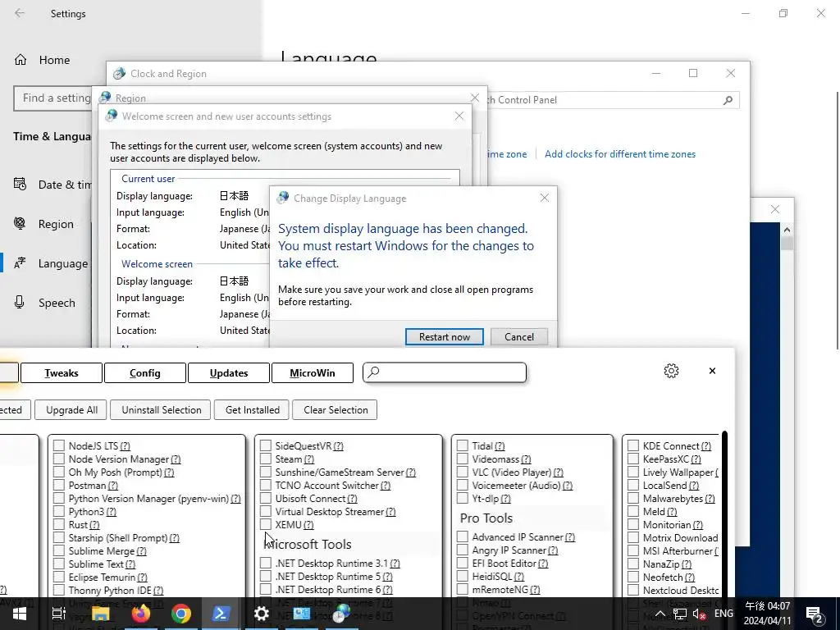The width and height of the screenshot is (840, 630).
Task: Click Restart now button
Action: pyautogui.click(x=444, y=337)
